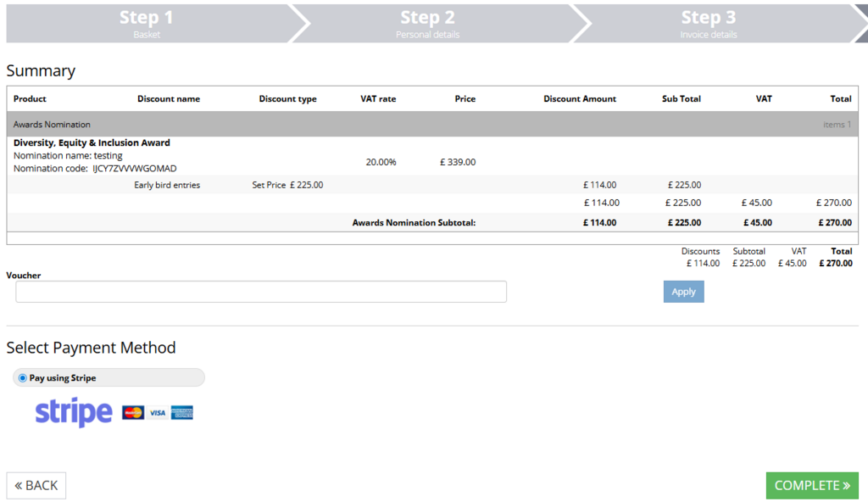The image size is (868, 502).
Task: Click the Sub Total column header
Action: 681,99
